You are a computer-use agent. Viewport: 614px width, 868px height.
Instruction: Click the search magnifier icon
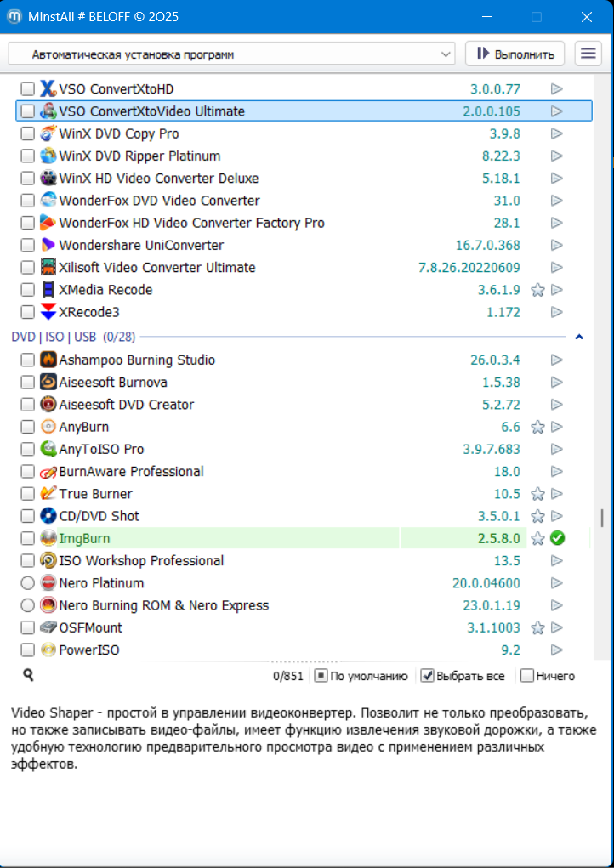tap(28, 675)
